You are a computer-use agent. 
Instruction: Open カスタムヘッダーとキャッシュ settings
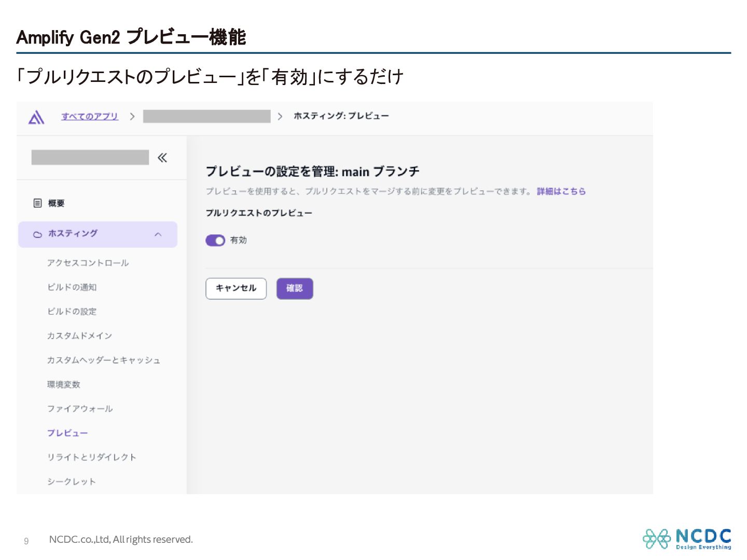click(104, 360)
